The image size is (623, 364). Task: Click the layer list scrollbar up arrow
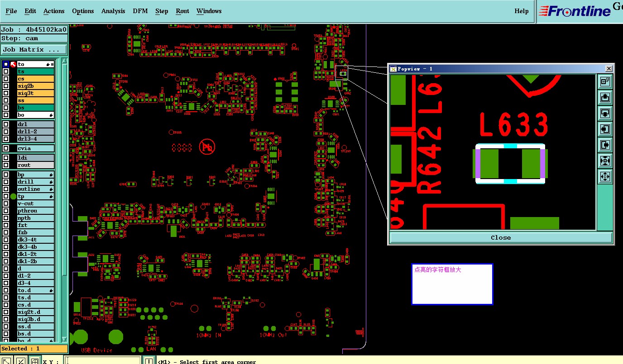click(64, 61)
